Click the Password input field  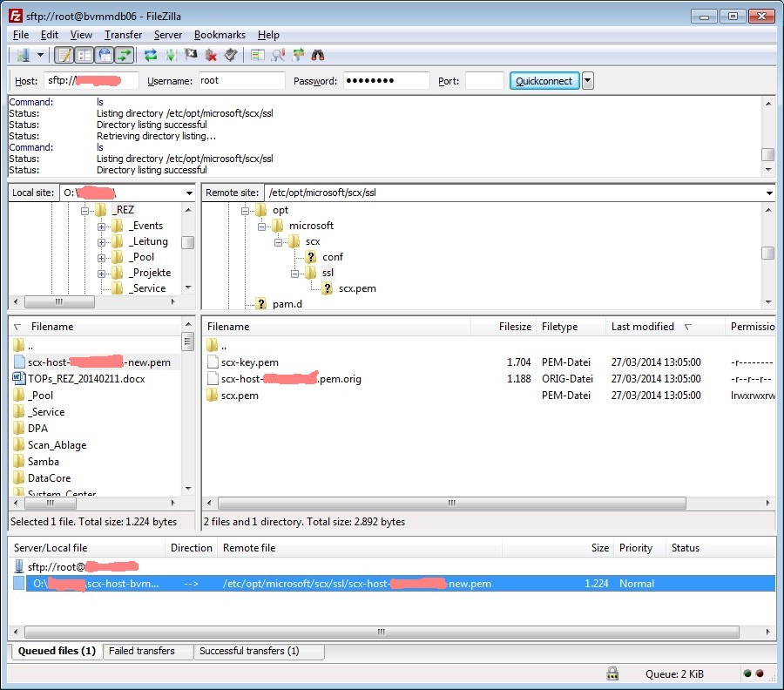[386, 80]
